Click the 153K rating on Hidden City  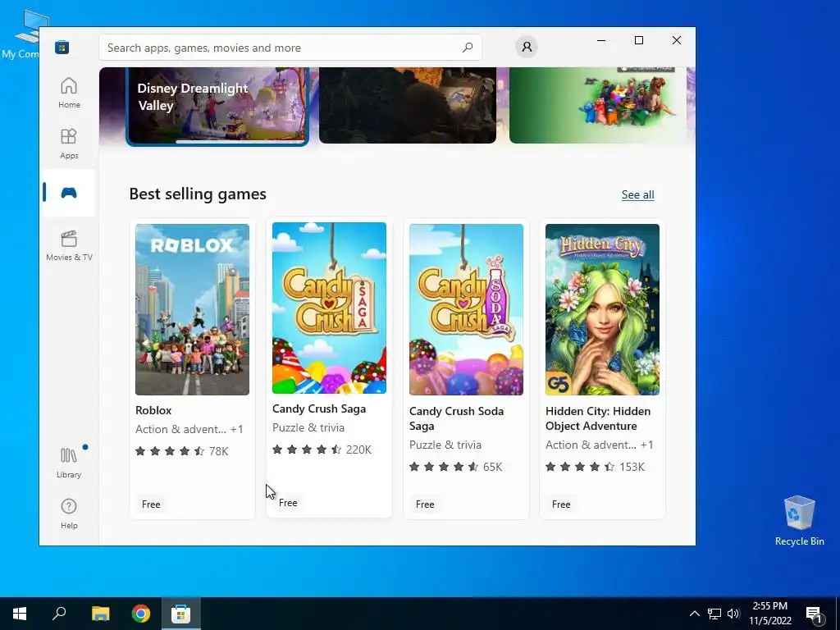(x=595, y=467)
